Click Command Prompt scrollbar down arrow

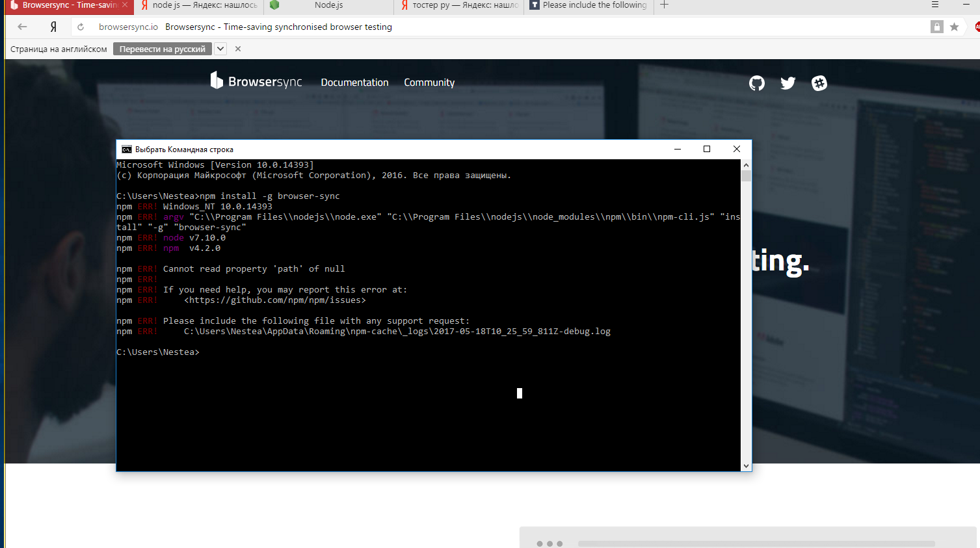(x=746, y=466)
